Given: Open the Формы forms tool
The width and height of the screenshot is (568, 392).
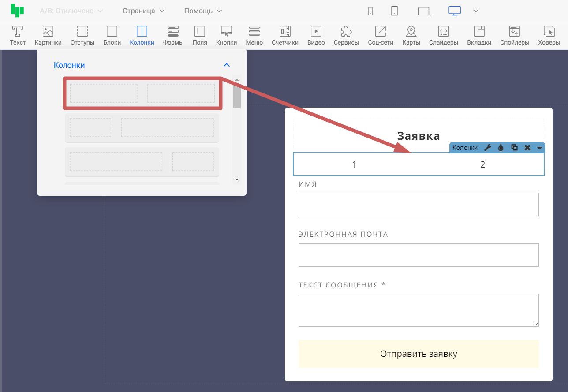Looking at the screenshot, I should [x=173, y=35].
